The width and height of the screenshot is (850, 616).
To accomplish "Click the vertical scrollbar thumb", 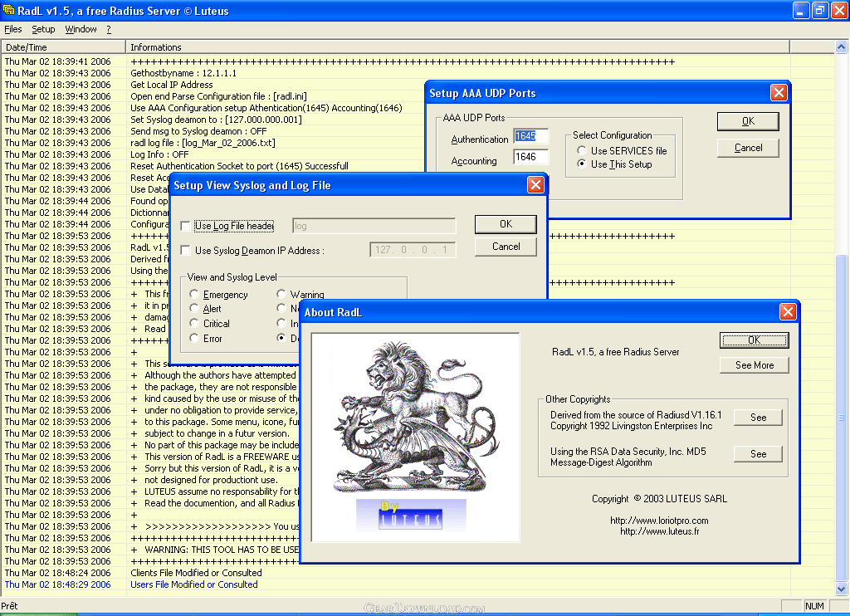I will (x=841, y=418).
